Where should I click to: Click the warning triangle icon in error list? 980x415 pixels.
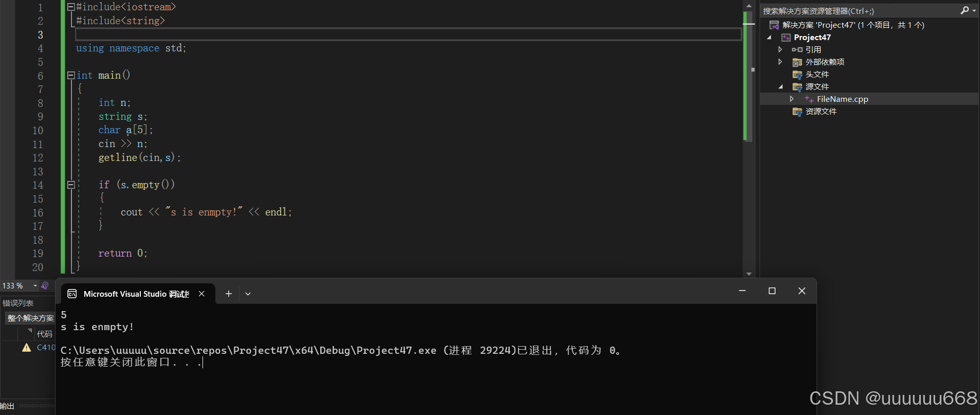coord(27,348)
